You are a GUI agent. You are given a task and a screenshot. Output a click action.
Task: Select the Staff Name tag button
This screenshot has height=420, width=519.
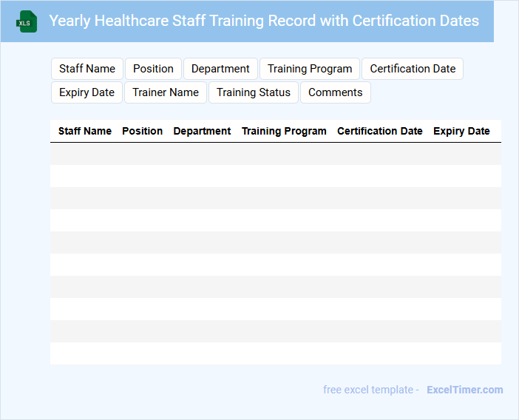[87, 69]
